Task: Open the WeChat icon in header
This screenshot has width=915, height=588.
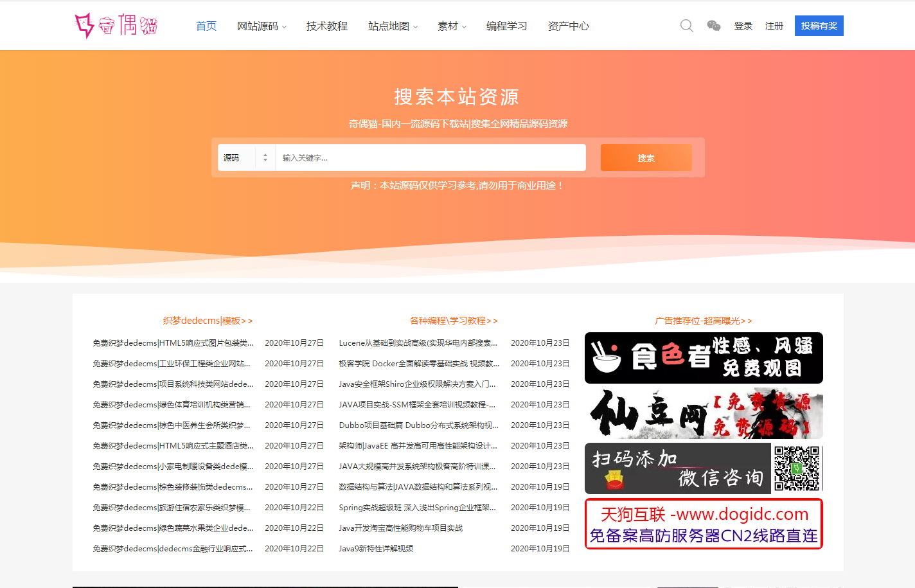Action: pyautogui.click(x=713, y=26)
